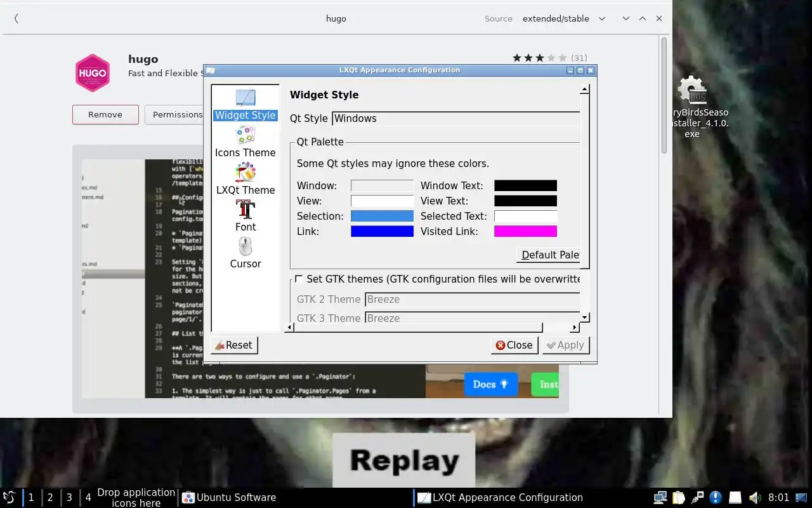Open the Cursor settings page
Image resolution: width=812 pixels, height=508 pixels.
[x=246, y=253]
